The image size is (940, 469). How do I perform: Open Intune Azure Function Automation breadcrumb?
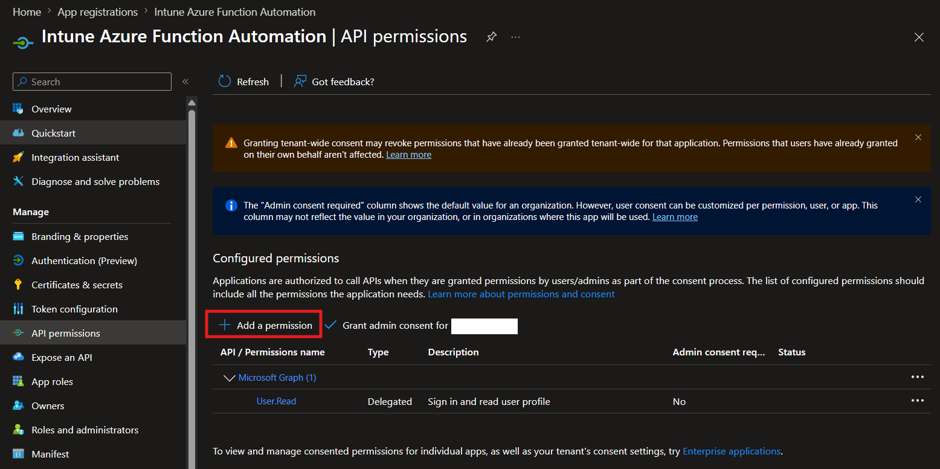[235, 12]
